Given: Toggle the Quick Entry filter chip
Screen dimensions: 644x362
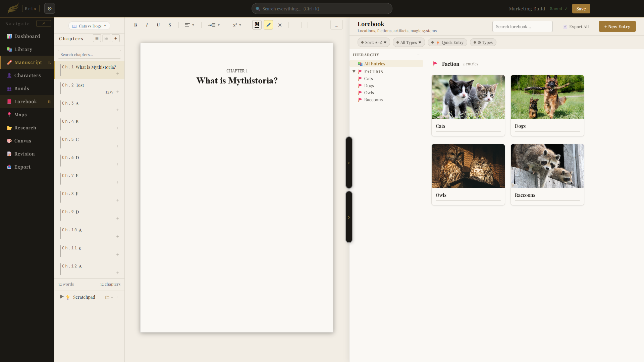Looking at the screenshot, I should tap(447, 43).
